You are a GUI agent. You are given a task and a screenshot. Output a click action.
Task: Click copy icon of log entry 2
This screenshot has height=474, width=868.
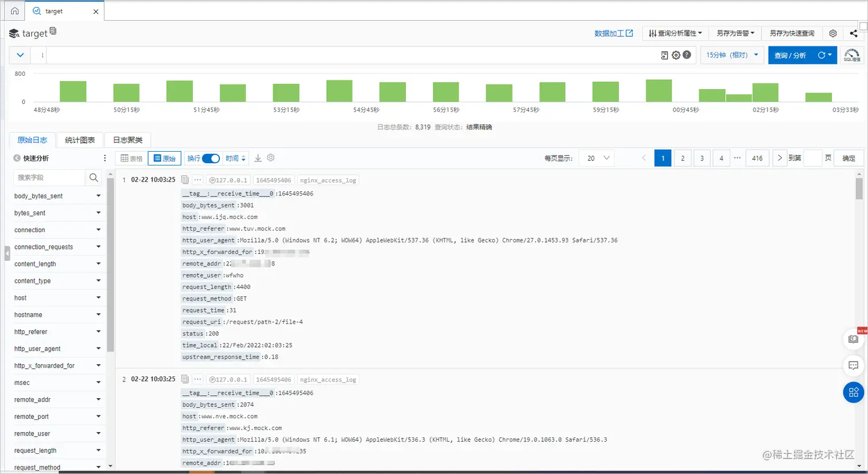[x=185, y=379]
